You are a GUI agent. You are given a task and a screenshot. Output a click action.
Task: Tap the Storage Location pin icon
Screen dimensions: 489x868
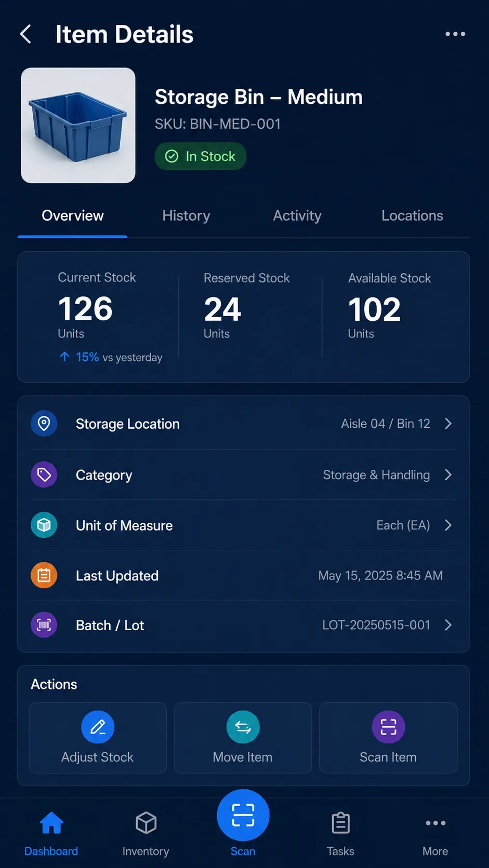point(44,424)
